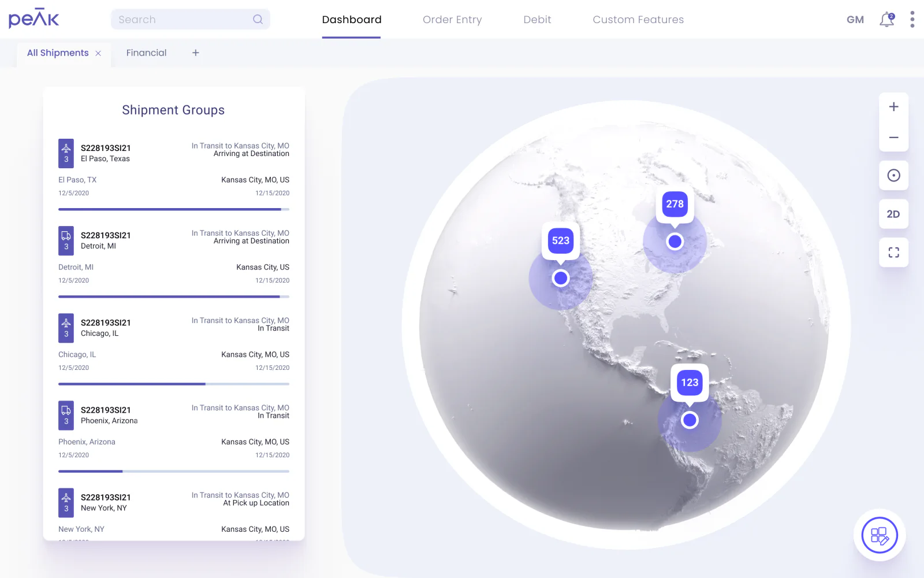Toggle the 2D map view
Image resolution: width=924 pixels, height=578 pixels.
(893, 214)
